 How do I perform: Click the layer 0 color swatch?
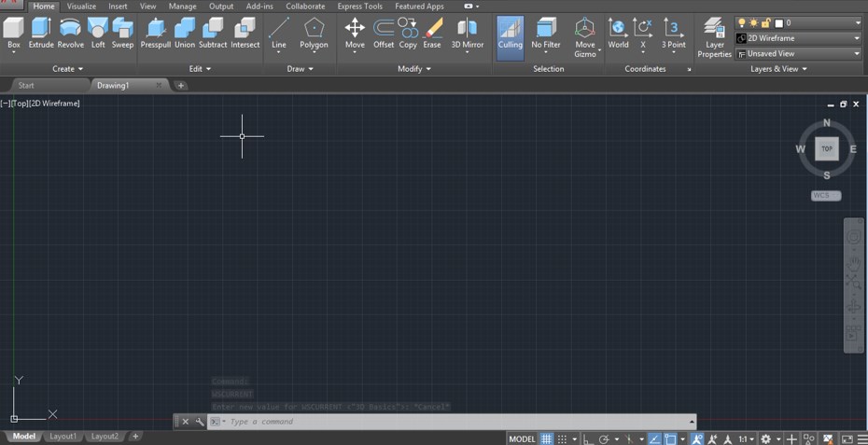[778, 23]
